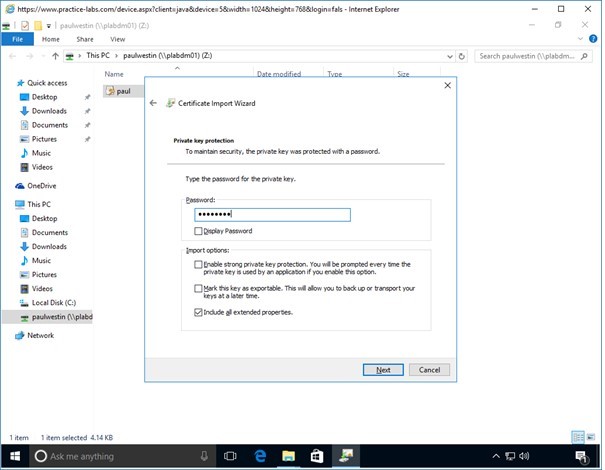605x470 pixels.
Task: Click the Cortana Ask me anything search box
Action: click(x=120, y=456)
